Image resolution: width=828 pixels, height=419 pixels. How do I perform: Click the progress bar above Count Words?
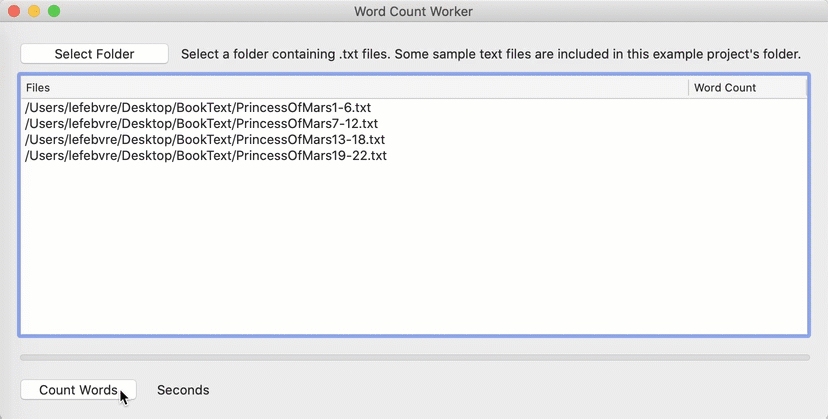tap(415, 358)
